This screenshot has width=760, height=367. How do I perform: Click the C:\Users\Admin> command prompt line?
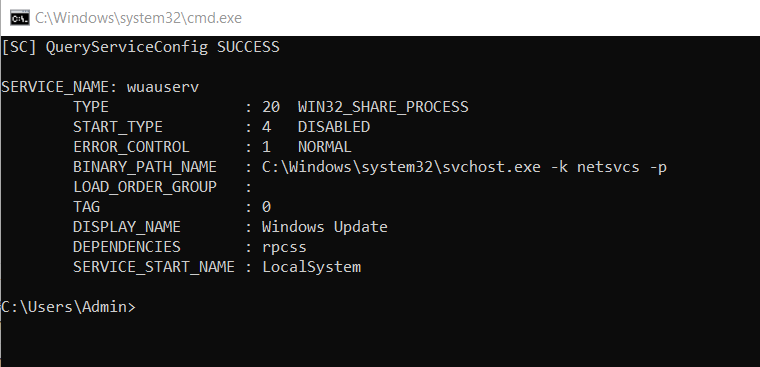(69, 307)
